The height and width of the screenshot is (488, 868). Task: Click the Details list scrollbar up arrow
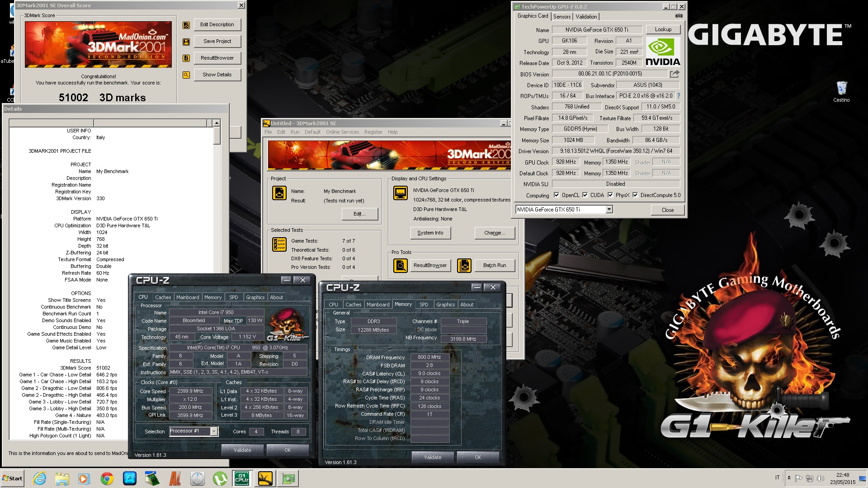[x=217, y=123]
